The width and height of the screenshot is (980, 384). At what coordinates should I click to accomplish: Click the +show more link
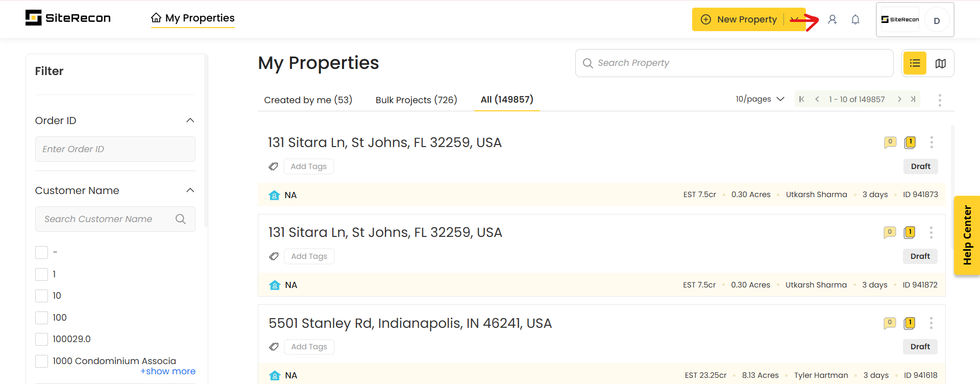pyautogui.click(x=168, y=371)
